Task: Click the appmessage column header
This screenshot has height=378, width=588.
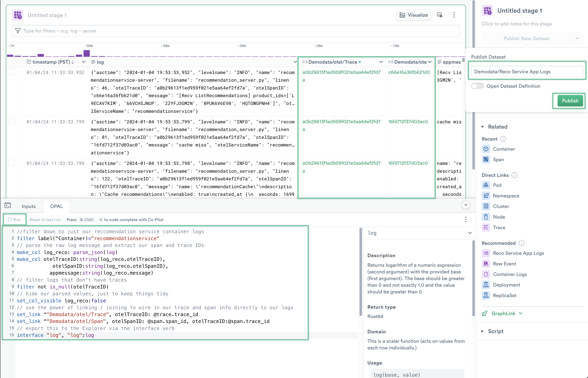Action: (x=449, y=62)
